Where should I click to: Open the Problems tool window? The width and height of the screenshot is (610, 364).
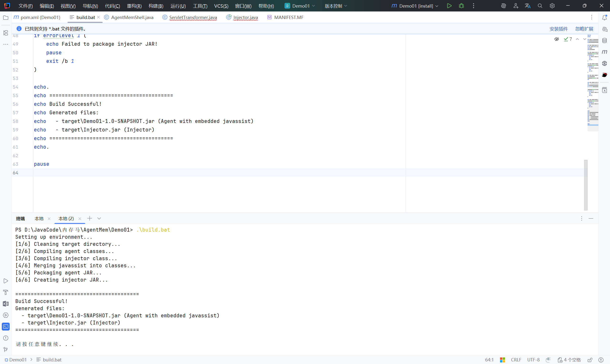[6, 338]
